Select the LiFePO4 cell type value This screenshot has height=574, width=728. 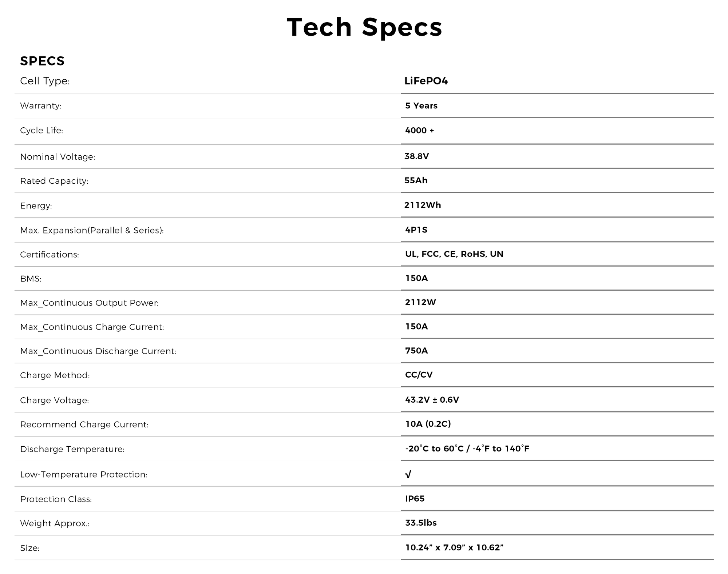pos(426,81)
